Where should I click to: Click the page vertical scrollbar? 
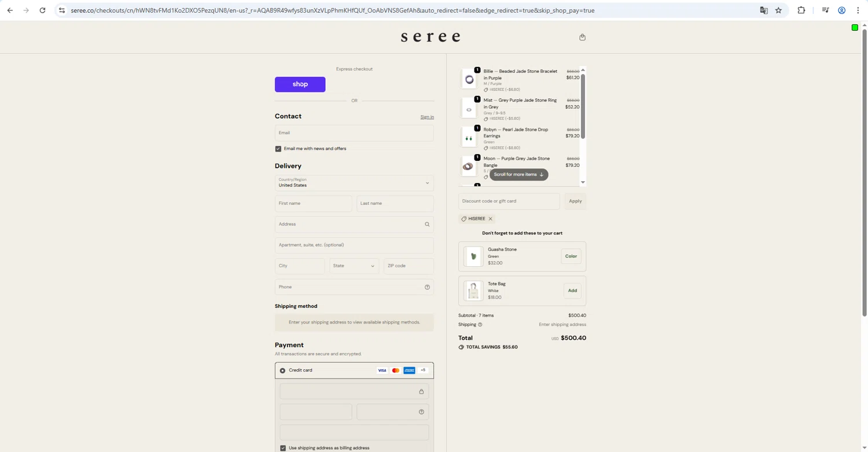[x=865, y=172]
